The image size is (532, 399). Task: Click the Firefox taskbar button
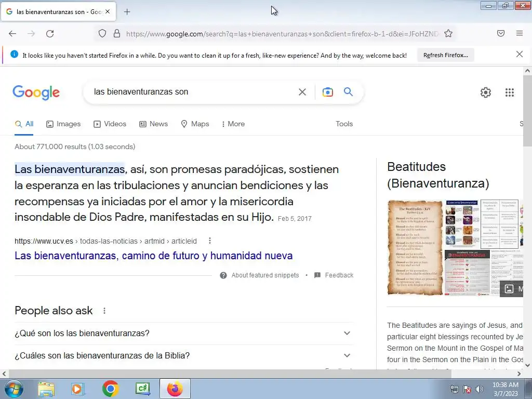tap(175, 389)
